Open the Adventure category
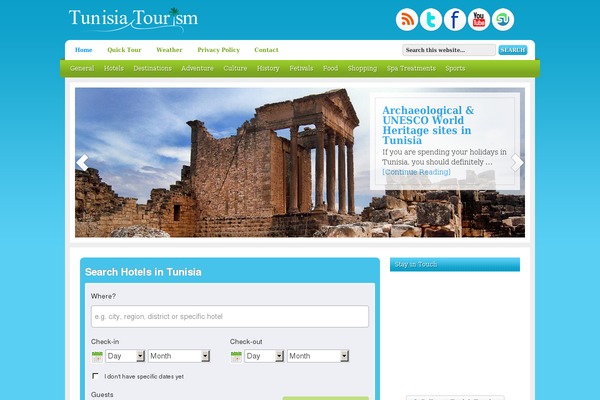The width and height of the screenshot is (600, 400). click(x=197, y=68)
